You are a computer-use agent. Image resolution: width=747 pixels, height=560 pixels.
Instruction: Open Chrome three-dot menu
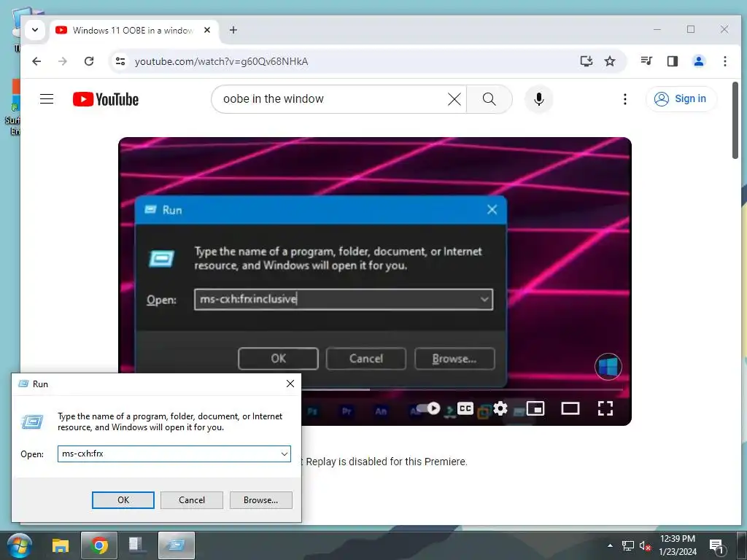(x=724, y=61)
